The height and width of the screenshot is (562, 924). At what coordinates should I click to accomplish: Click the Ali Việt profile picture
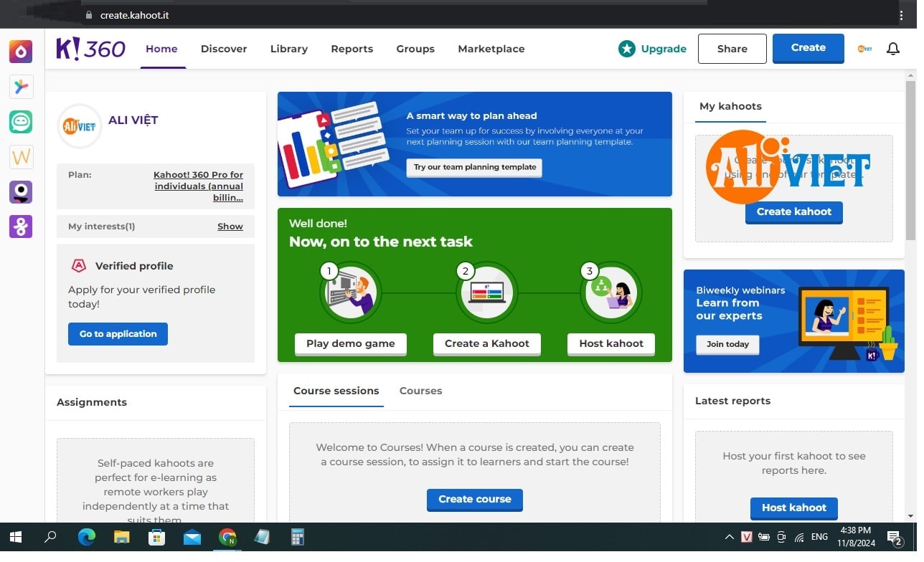80,126
